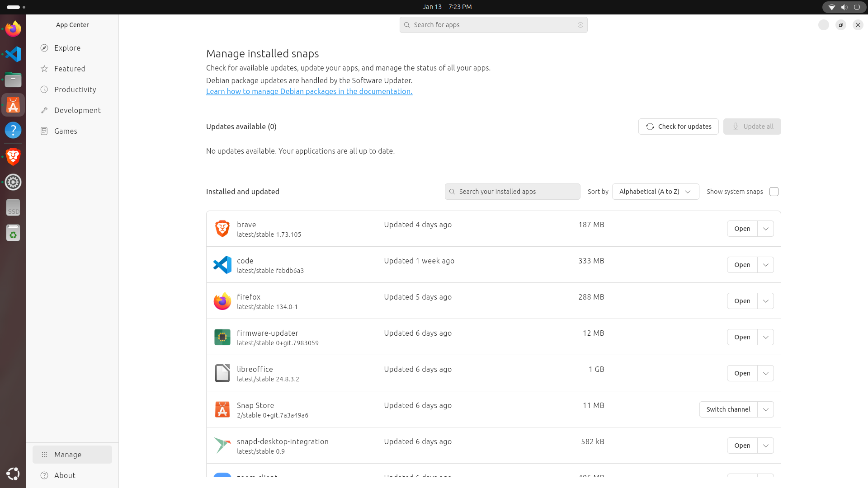Open the Debian packages documentation link
The image size is (868, 488).
tap(309, 91)
